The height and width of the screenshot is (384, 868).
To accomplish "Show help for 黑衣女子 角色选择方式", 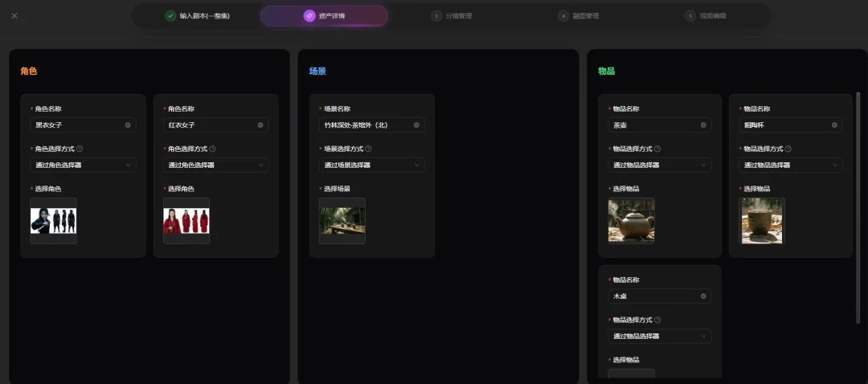I will (x=80, y=149).
